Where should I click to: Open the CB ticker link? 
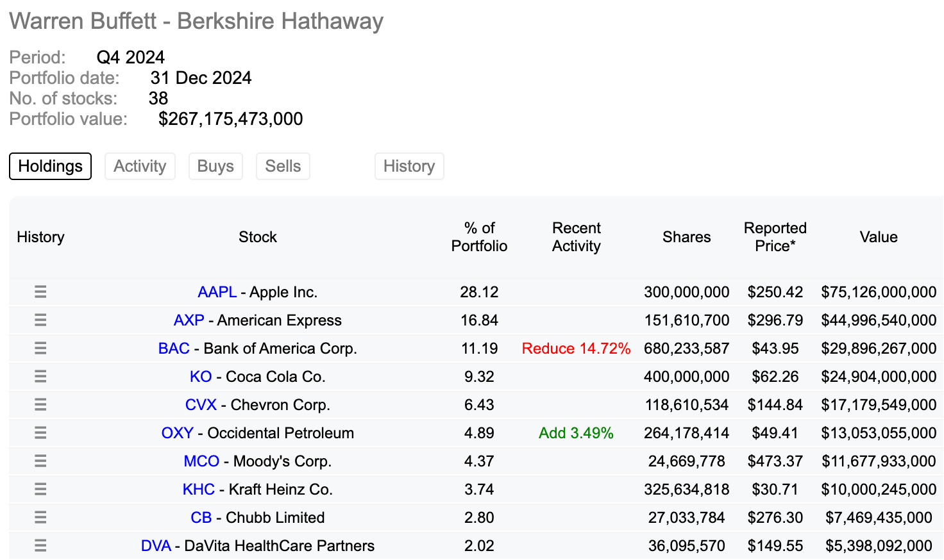pos(201,518)
